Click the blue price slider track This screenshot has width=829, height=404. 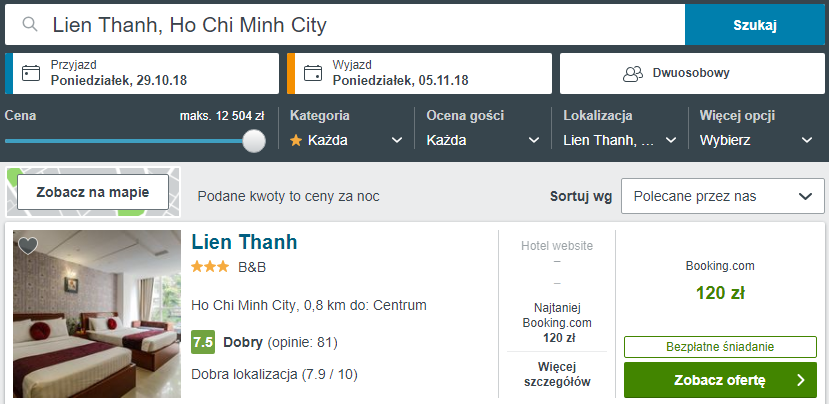pos(124,141)
